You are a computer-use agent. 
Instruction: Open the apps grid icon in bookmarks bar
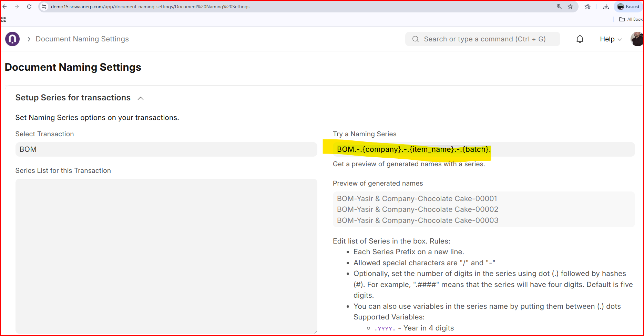[4, 19]
